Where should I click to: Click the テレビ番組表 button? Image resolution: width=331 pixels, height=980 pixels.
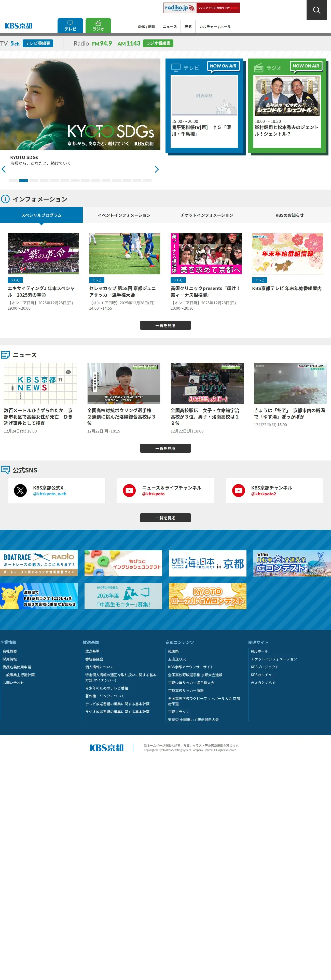pos(38,43)
